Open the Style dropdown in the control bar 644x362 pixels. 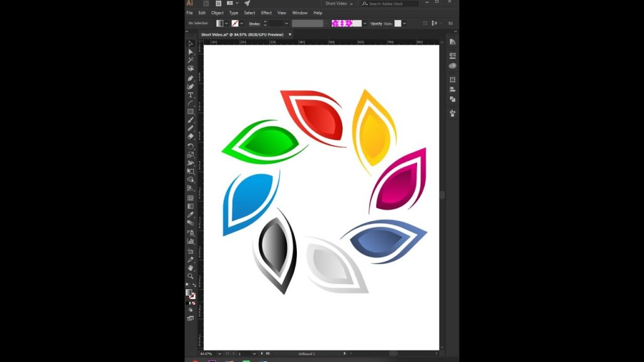click(404, 23)
